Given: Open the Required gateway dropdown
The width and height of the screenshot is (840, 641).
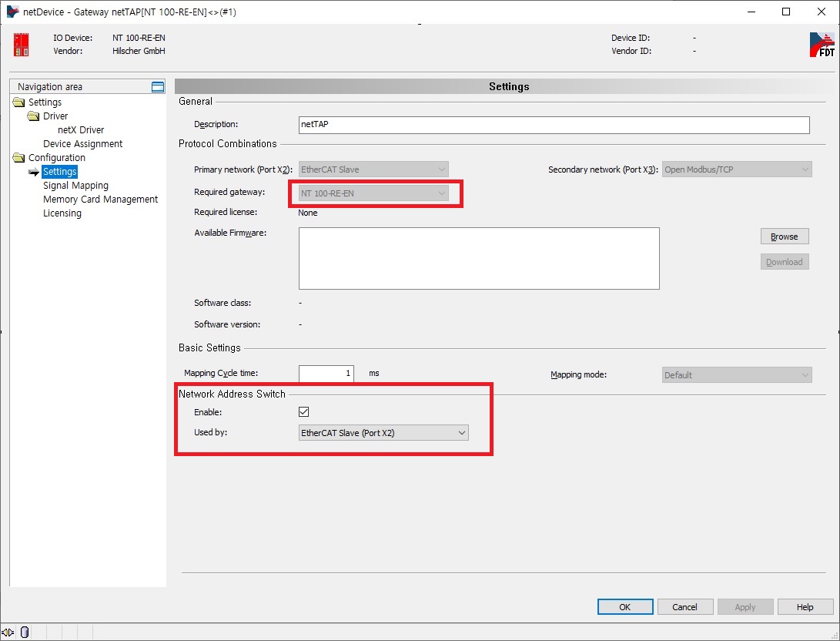Looking at the screenshot, I should click(x=373, y=193).
